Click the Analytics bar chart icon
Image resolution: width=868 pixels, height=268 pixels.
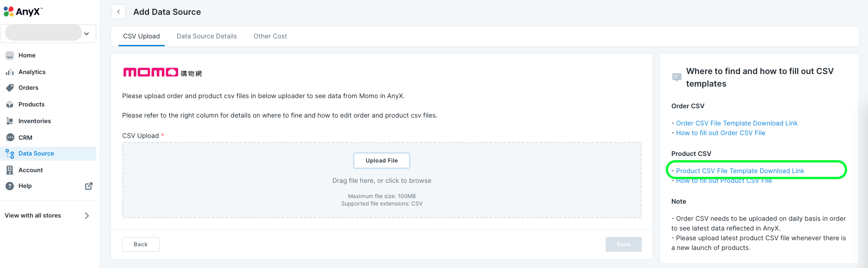point(10,72)
